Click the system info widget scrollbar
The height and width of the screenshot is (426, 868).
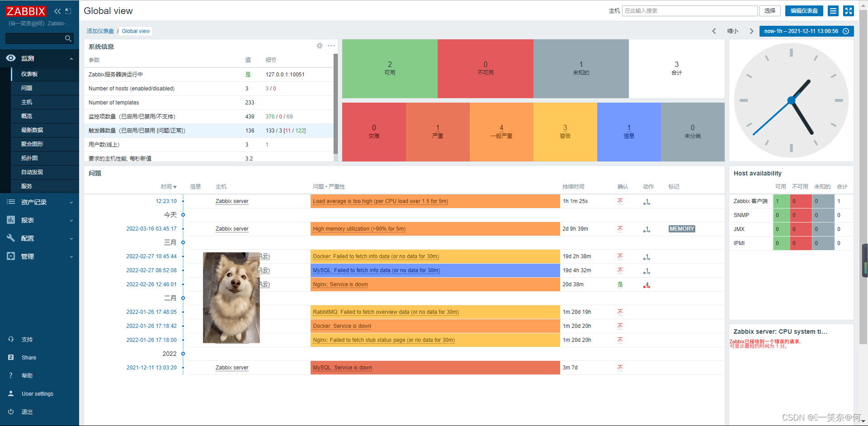pos(335,104)
